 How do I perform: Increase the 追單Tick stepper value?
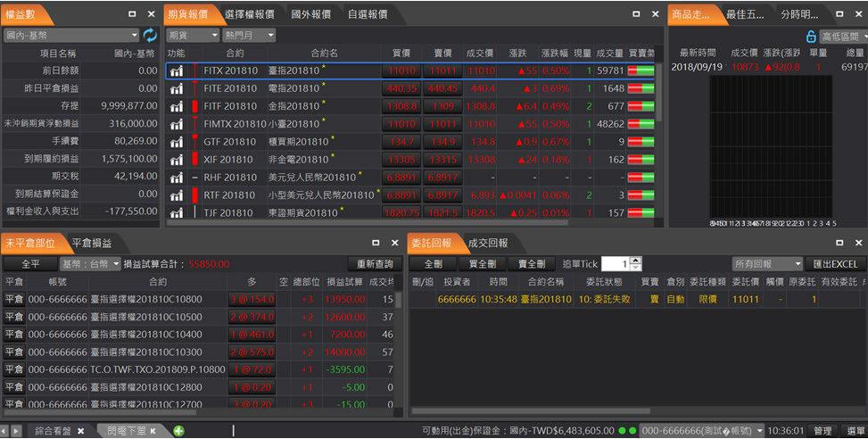coord(636,261)
